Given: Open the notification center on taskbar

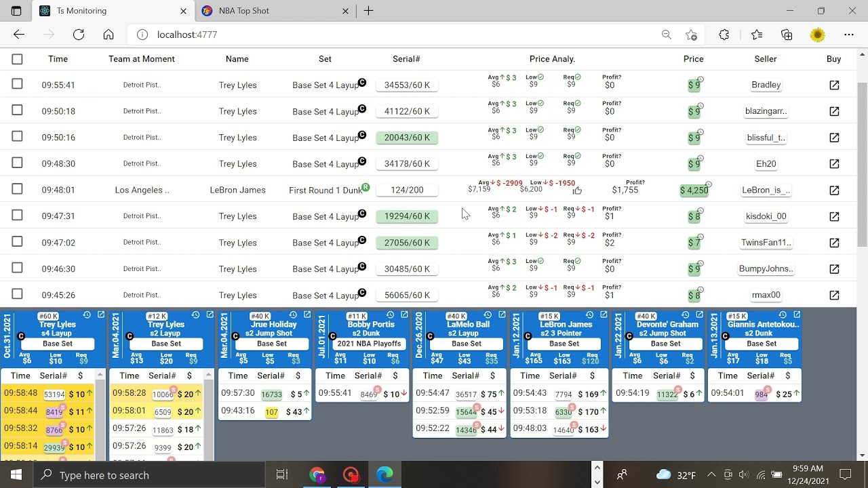Looking at the screenshot, I should coord(845,475).
